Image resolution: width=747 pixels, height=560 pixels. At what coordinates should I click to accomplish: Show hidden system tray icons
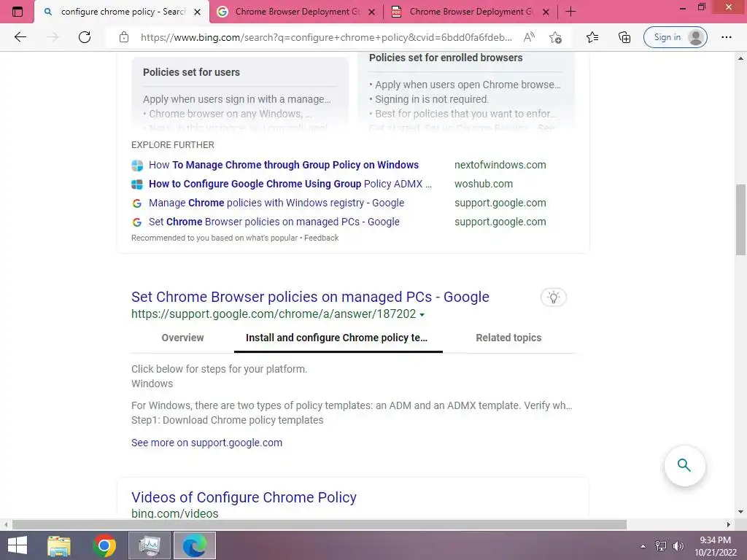click(x=643, y=546)
